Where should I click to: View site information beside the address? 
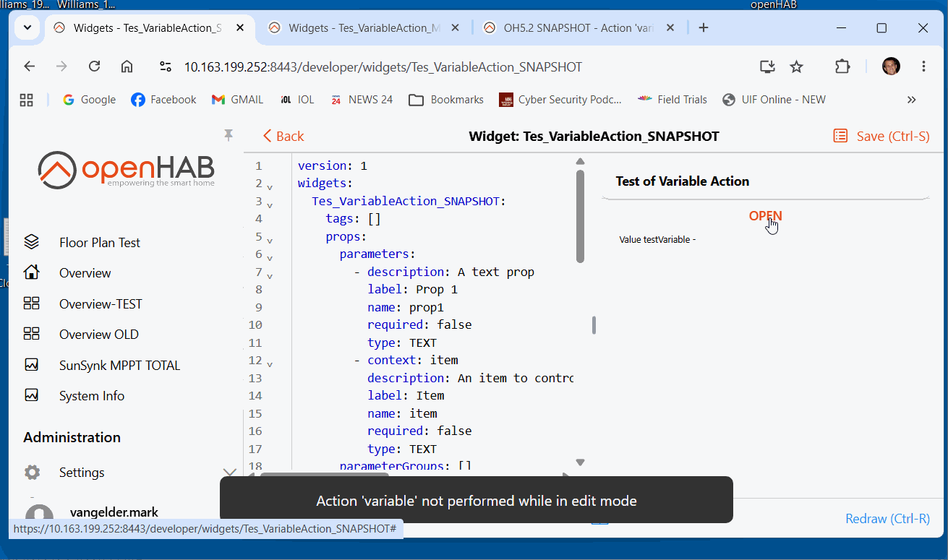[166, 66]
